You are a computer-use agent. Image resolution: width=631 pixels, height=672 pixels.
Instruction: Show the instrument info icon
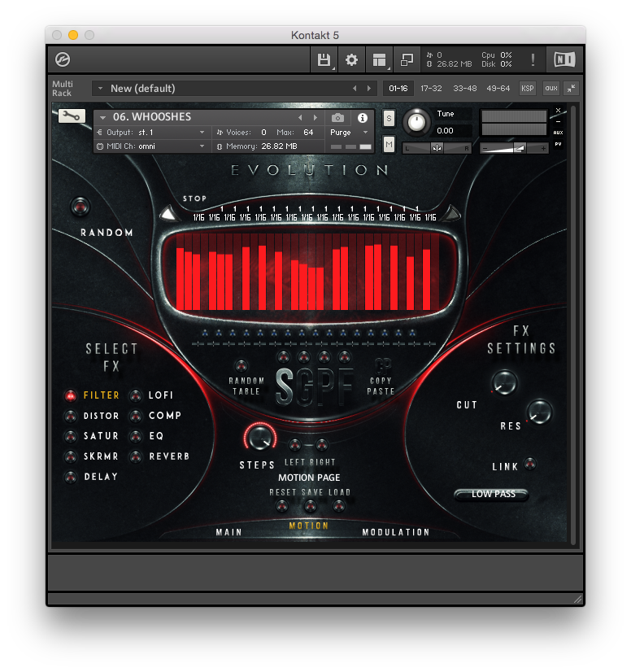click(363, 117)
